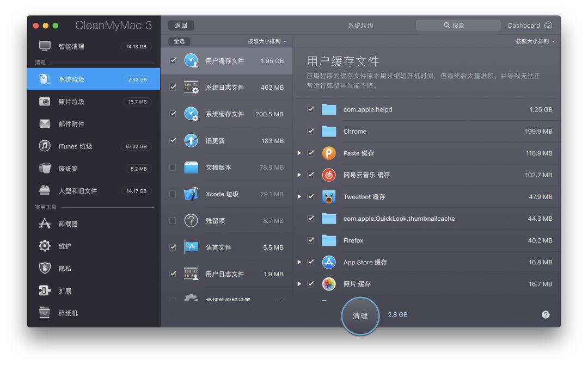Click the Dashboard text button

pos(524,25)
